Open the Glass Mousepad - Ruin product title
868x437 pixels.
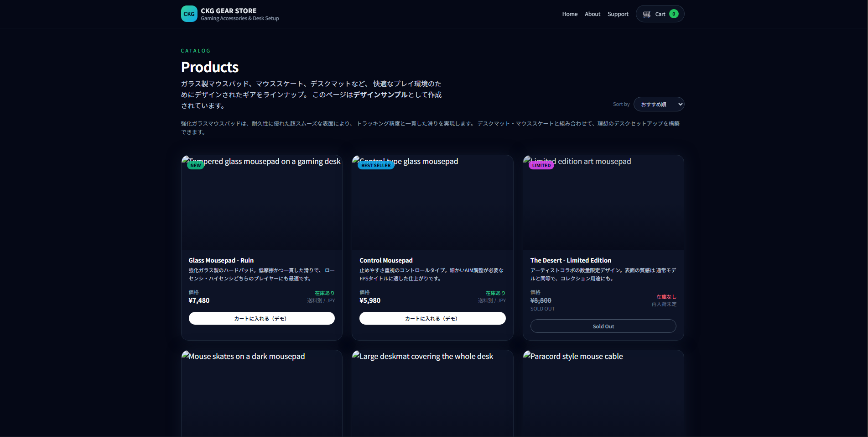[x=221, y=260]
